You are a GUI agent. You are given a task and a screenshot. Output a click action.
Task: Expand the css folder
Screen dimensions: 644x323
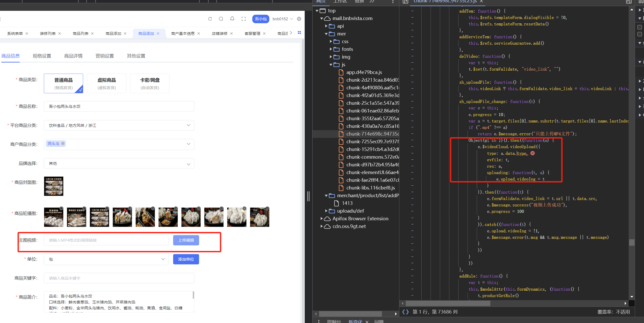[331, 42]
